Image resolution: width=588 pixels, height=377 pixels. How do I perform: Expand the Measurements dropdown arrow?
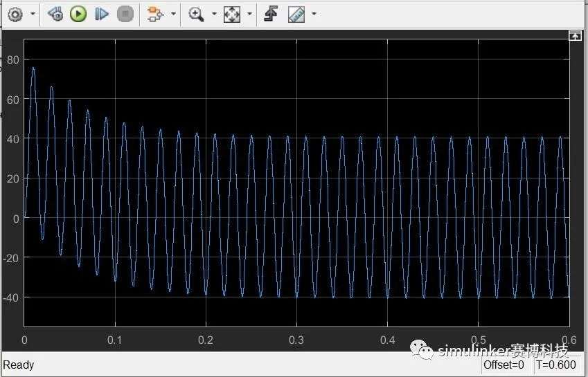click(x=314, y=15)
